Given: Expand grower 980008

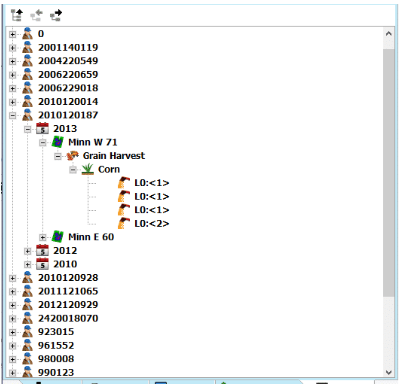Looking at the screenshot, I should coord(12,359).
